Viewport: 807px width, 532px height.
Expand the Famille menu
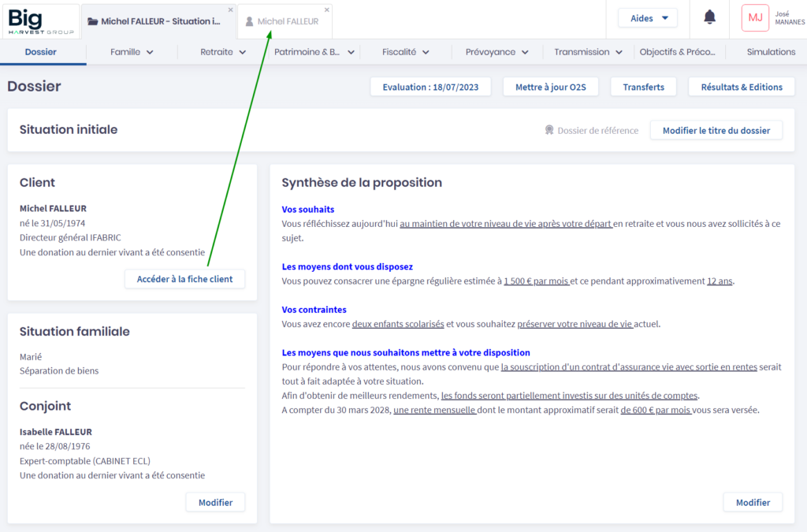[x=132, y=52]
